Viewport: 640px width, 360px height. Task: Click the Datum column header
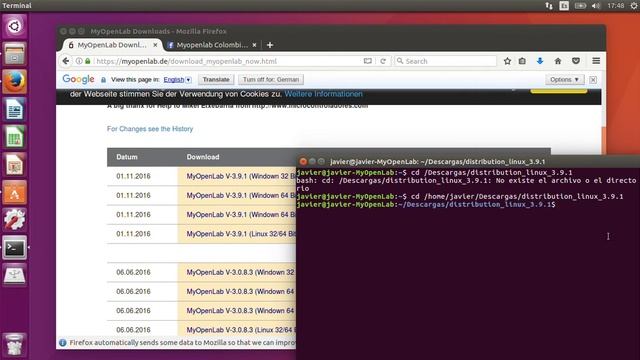[127, 157]
